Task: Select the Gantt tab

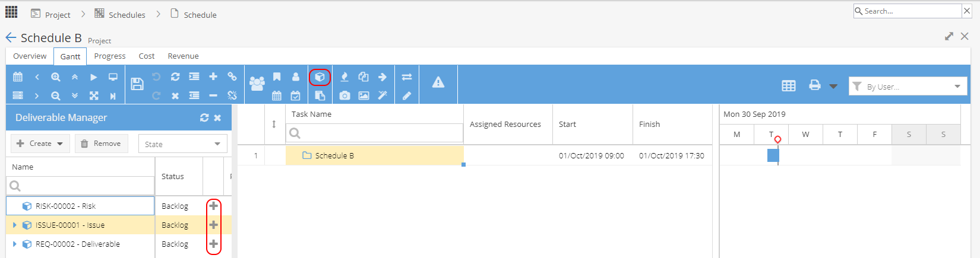Action: [70, 56]
